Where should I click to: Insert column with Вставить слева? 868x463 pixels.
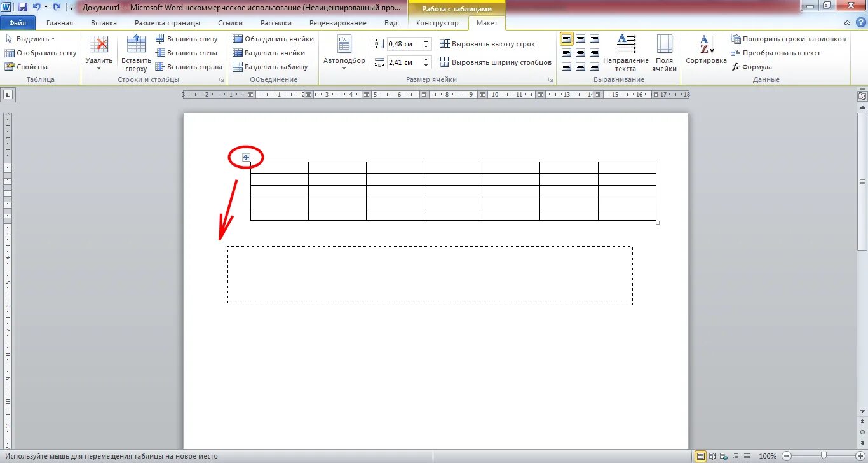[x=187, y=53]
